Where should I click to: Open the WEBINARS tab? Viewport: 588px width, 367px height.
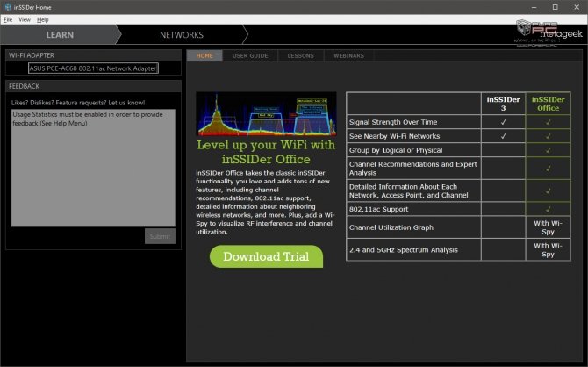click(348, 55)
